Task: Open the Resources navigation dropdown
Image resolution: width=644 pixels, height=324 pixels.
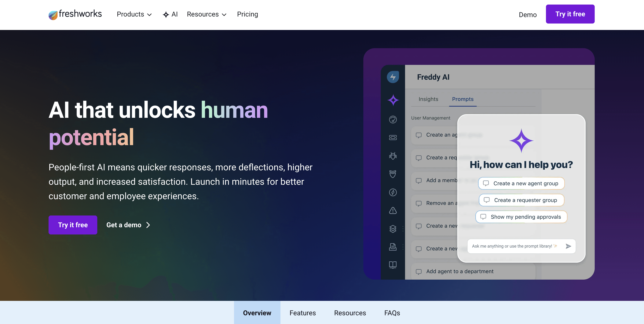Action: (207, 14)
